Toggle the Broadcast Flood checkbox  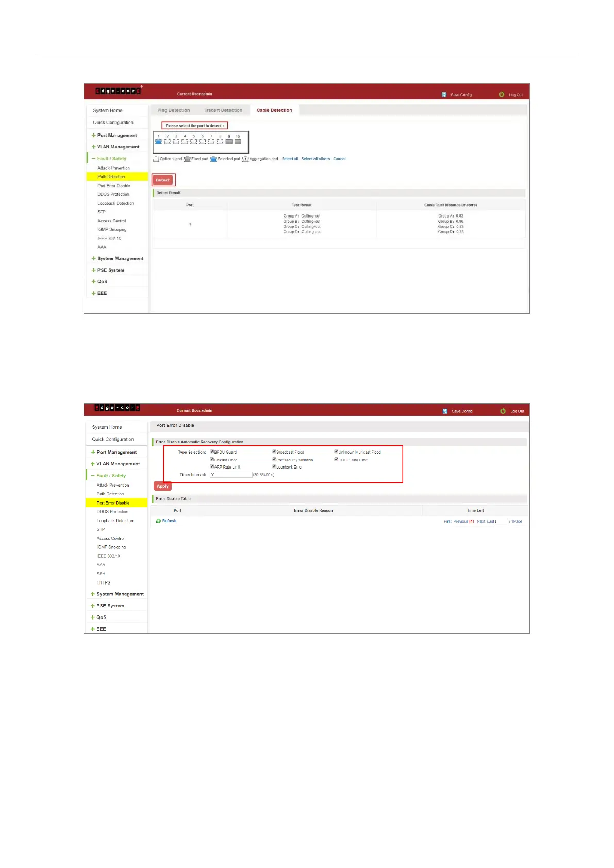point(274,452)
